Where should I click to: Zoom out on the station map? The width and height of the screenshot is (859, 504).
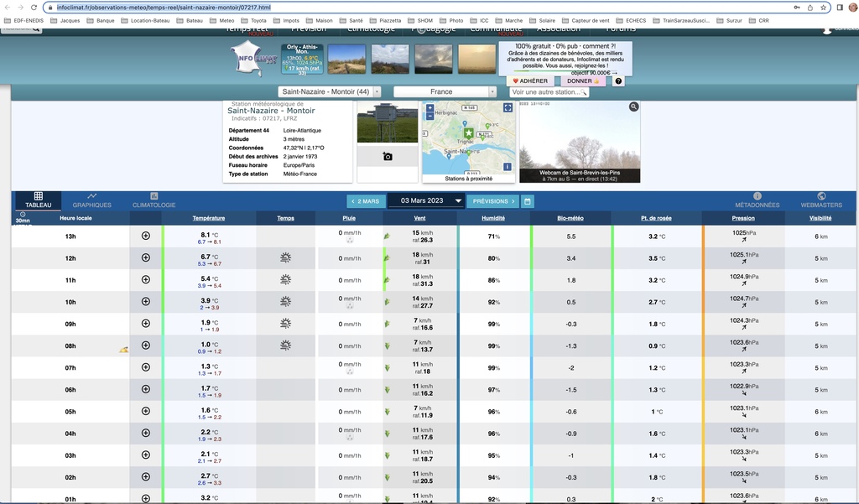point(430,116)
